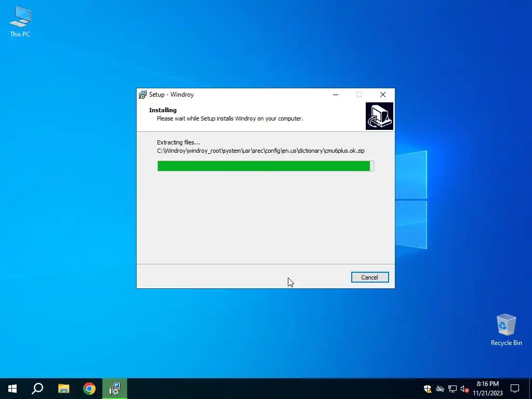
Task: Open the network status tray icon
Action: (x=453, y=389)
